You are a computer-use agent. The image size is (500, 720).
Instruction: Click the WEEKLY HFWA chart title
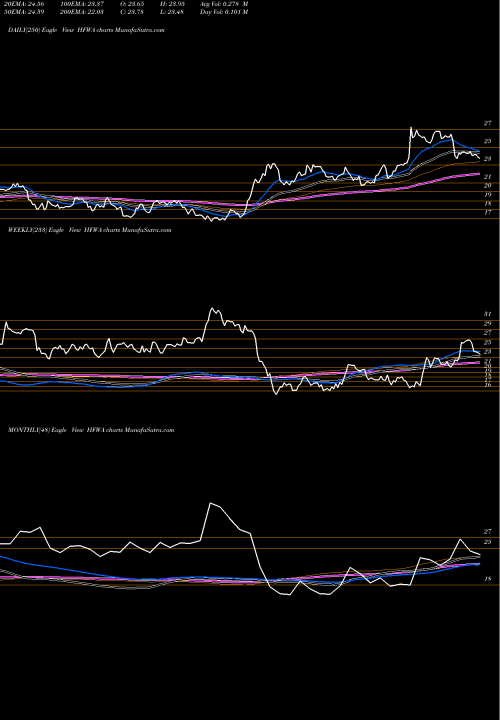tap(90, 230)
